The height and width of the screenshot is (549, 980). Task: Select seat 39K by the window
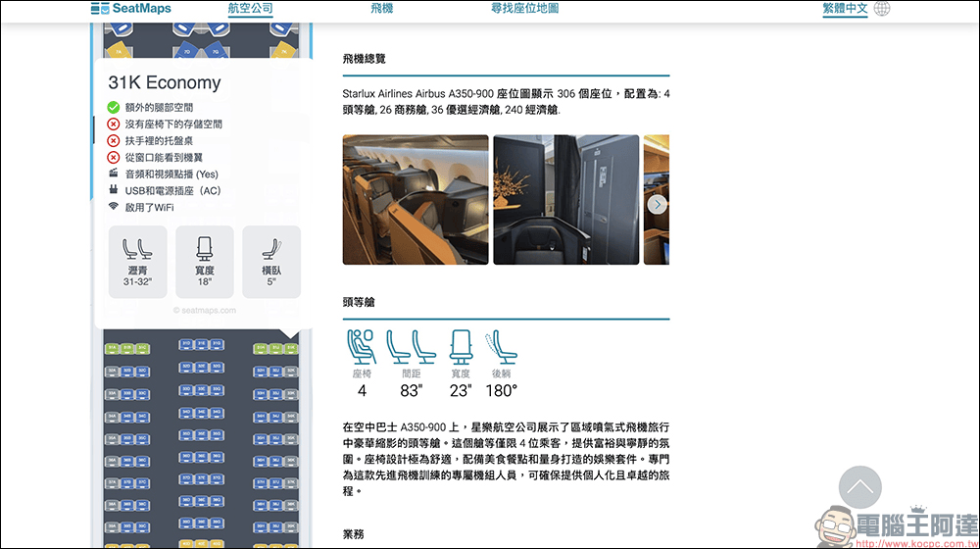pos(291,527)
